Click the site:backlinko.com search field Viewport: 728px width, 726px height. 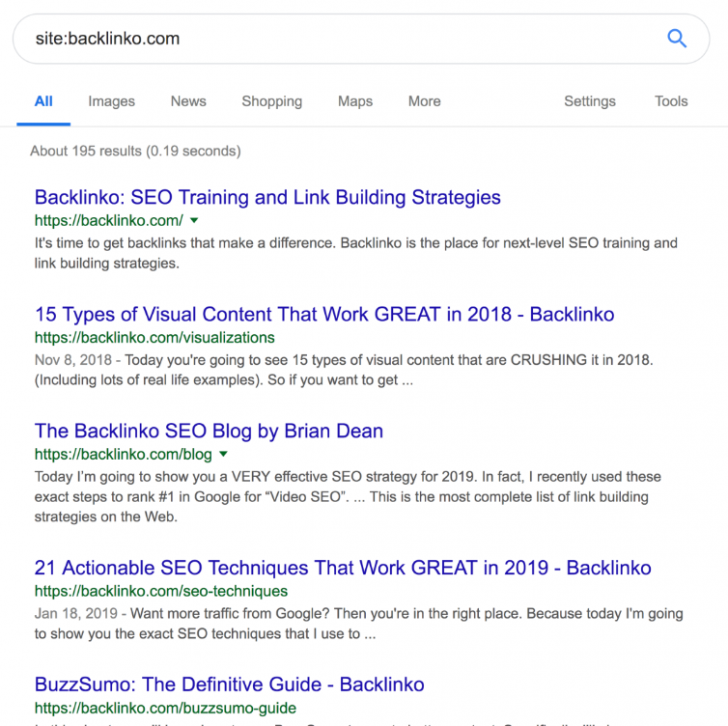[338, 39]
